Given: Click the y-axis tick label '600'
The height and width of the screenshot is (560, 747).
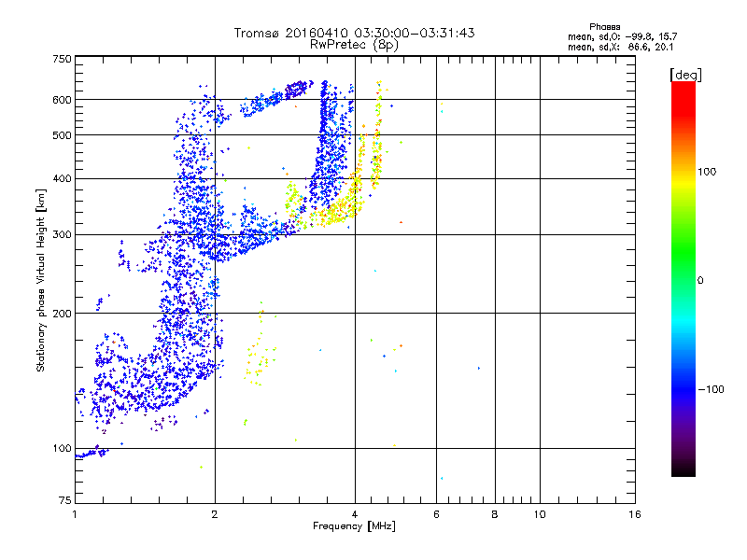Looking at the screenshot, I should (x=62, y=100).
